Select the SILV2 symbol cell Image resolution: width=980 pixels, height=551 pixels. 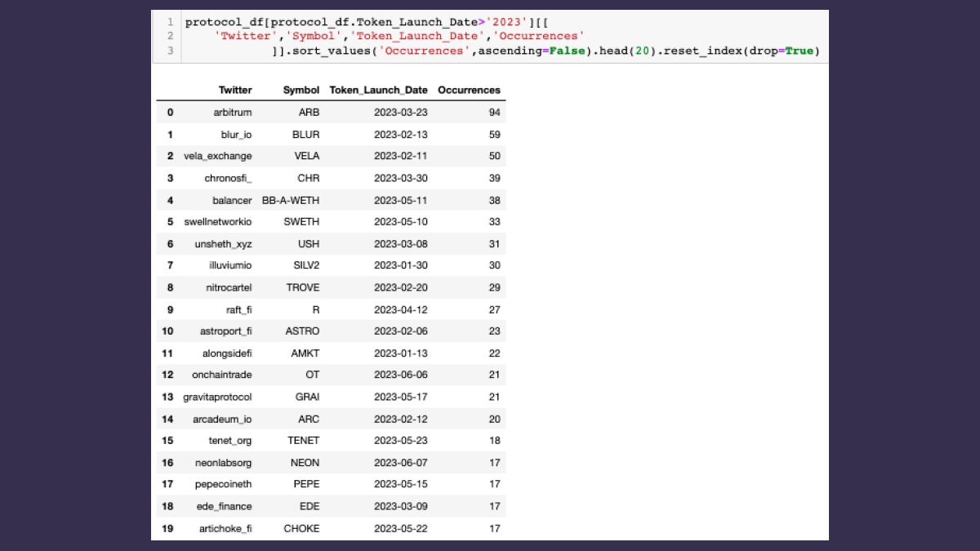point(306,265)
